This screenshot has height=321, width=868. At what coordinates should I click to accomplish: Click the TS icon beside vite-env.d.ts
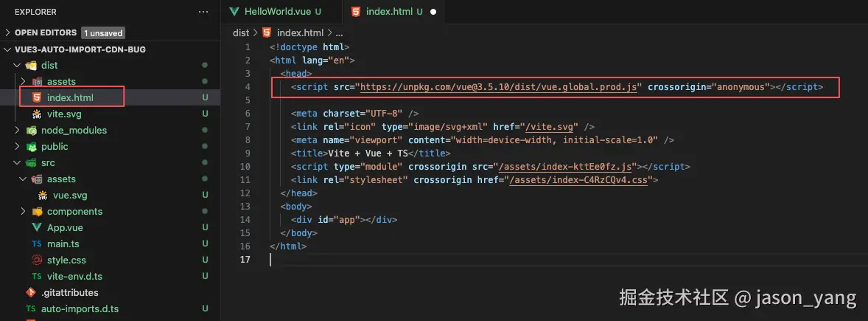click(x=37, y=276)
